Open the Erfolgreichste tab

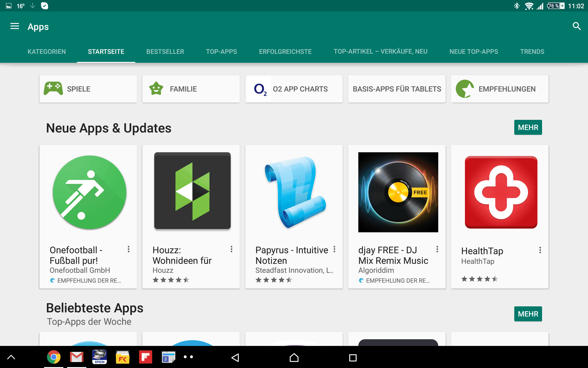coord(285,52)
